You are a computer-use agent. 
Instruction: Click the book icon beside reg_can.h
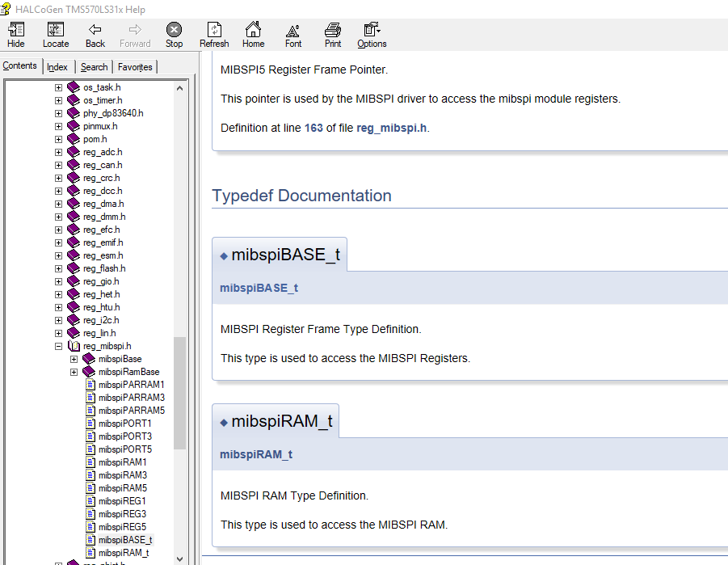pos(74,165)
